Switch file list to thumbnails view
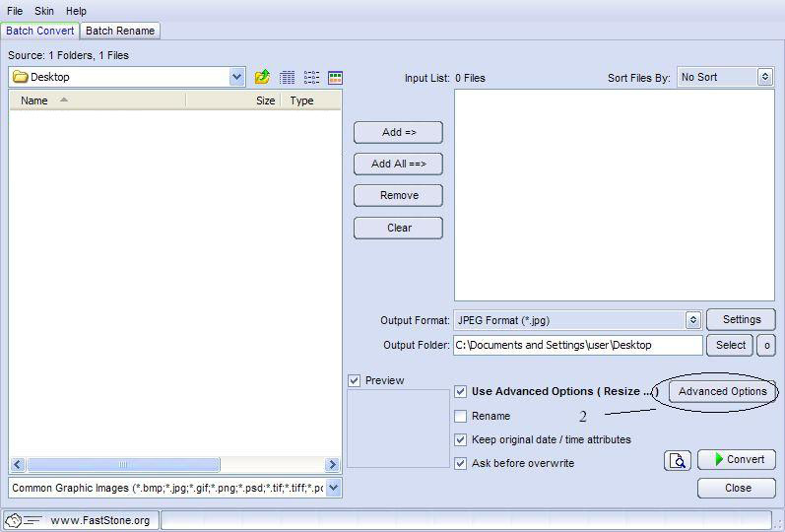 pos(335,77)
